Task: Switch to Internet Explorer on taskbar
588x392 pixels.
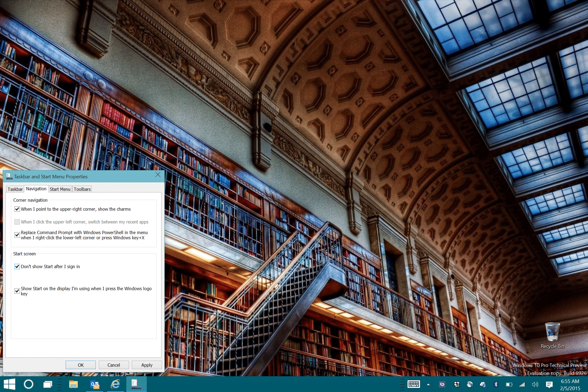Action: [115, 384]
